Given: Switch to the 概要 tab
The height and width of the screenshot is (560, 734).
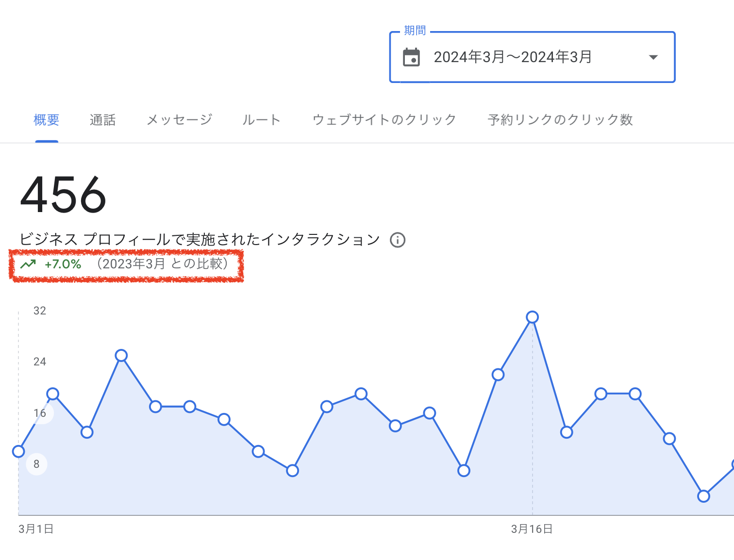Looking at the screenshot, I should click(47, 120).
